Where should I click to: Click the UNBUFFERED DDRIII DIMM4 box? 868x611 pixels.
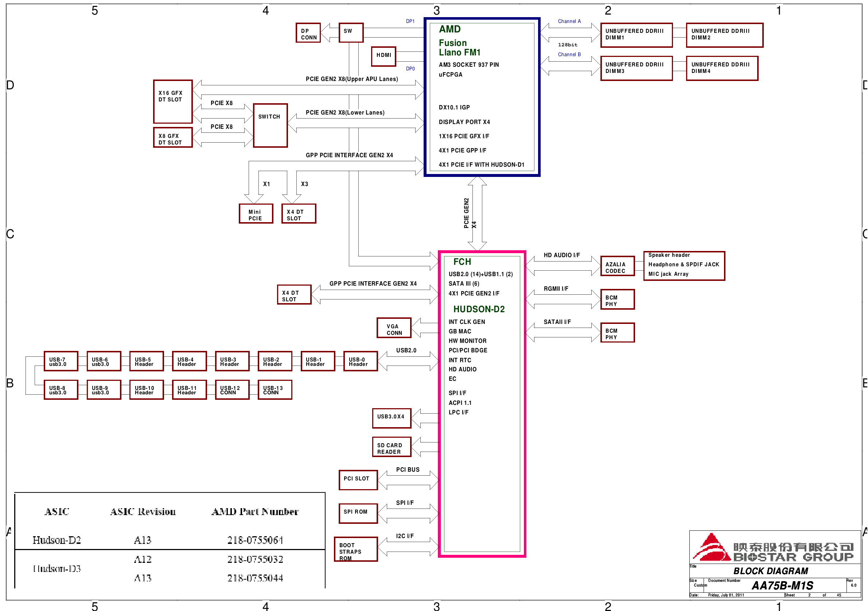(x=722, y=68)
